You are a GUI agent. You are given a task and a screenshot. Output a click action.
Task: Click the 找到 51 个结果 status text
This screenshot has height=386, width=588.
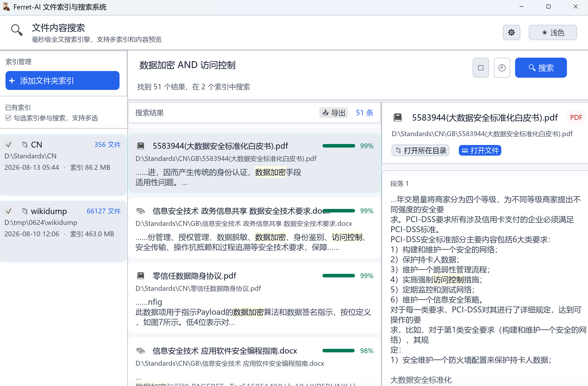[194, 87]
